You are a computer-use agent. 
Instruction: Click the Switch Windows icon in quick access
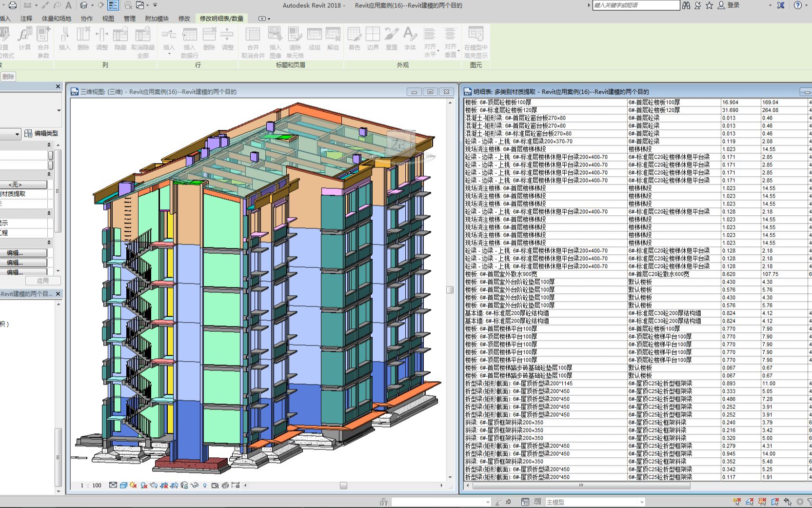coord(140,5)
